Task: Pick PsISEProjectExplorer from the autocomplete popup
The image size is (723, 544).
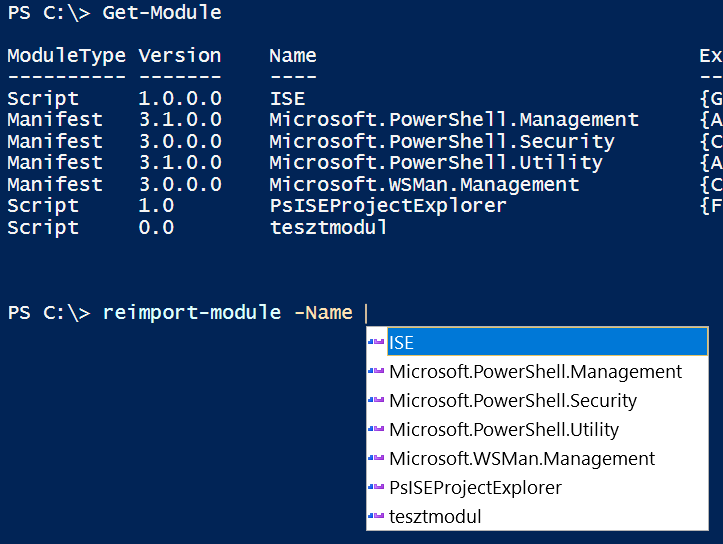Action: click(475, 487)
